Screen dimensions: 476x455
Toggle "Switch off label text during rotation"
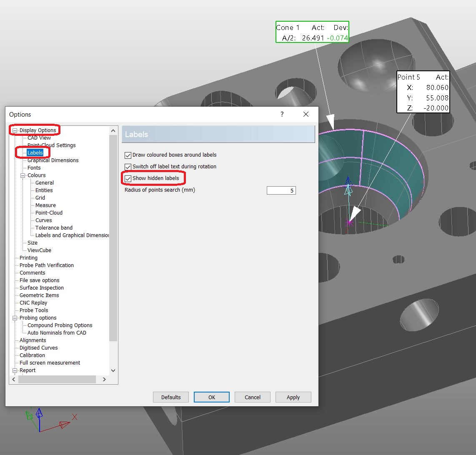coord(128,166)
